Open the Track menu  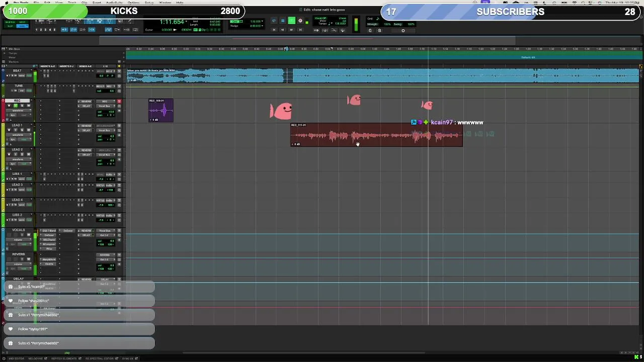71,3
